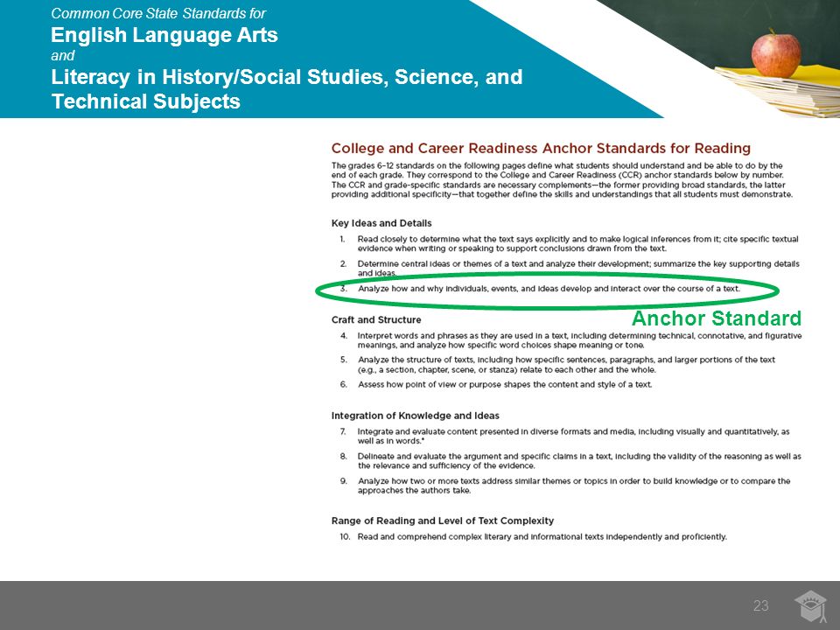Viewport: 840px width, 630px height.
Task: Click 'Range of Reading and Level of Text Complexity'
Action: [x=443, y=521]
